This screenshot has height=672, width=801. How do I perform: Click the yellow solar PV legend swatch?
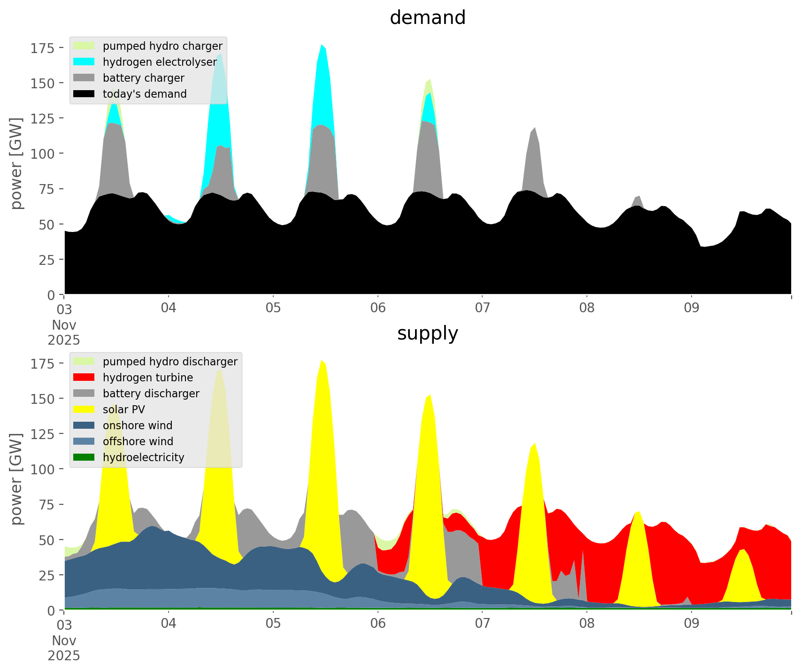[x=84, y=409]
